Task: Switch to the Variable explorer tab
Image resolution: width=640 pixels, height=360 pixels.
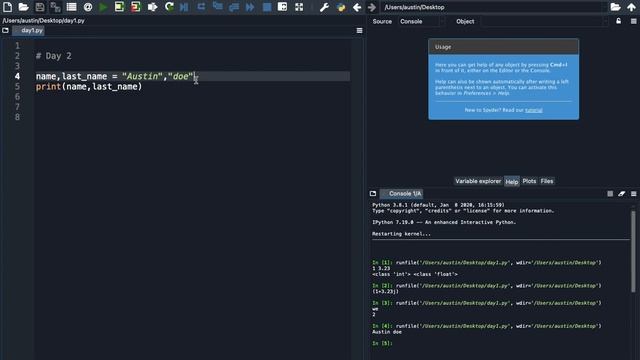Action: coord(478,181)
